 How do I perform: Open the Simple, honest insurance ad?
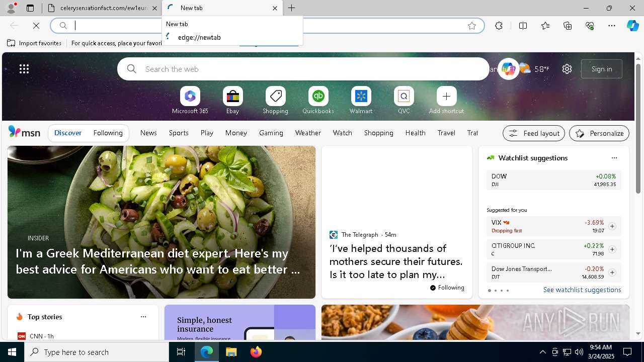tap(240, 323)
